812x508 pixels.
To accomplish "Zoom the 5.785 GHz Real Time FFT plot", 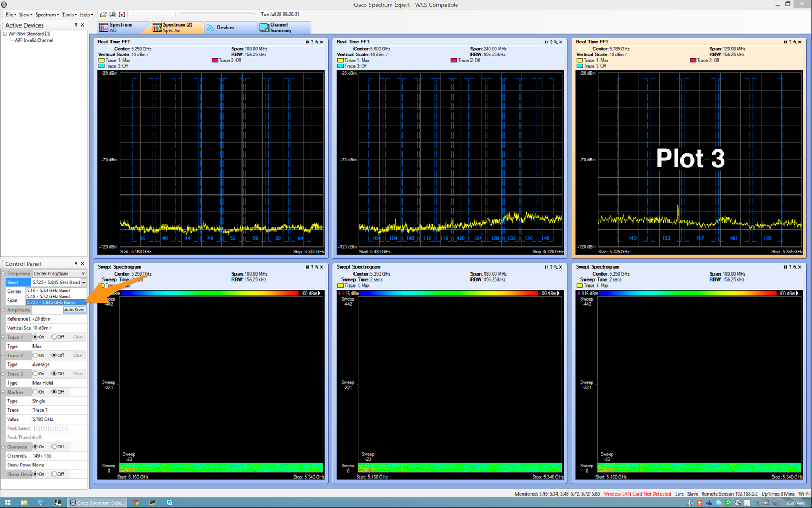I will pos(795,42).
